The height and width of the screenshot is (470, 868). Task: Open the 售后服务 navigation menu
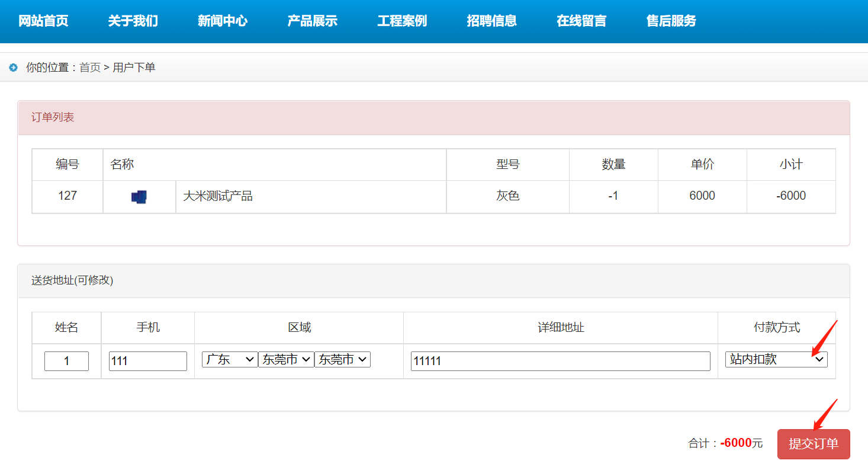671,21
